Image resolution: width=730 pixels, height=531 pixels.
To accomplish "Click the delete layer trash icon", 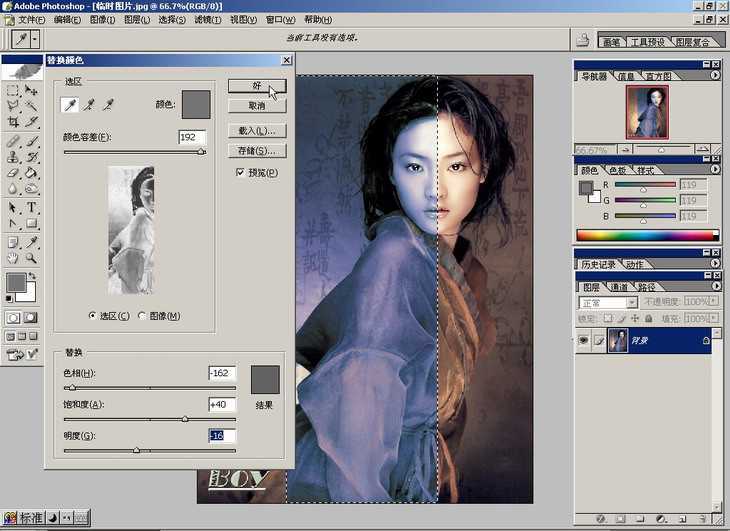I will [x=702, y=519].
